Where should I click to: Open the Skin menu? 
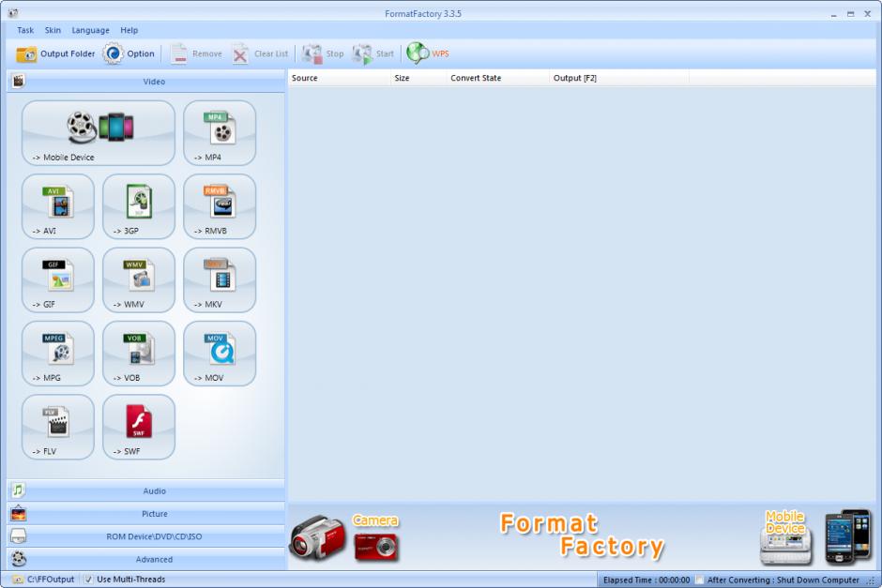(53, 30)
